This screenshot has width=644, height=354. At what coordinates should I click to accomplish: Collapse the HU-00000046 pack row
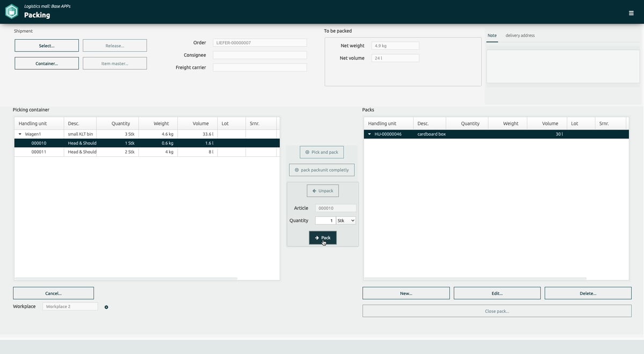click(x=369, y=134)
